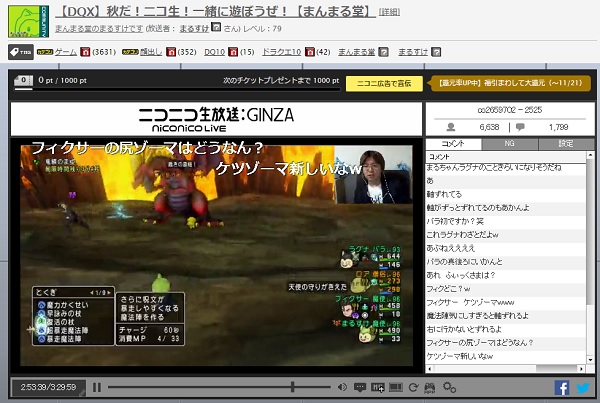
Task: Open the まんまる堂のまるすけです community link
Action: point(99,28)
